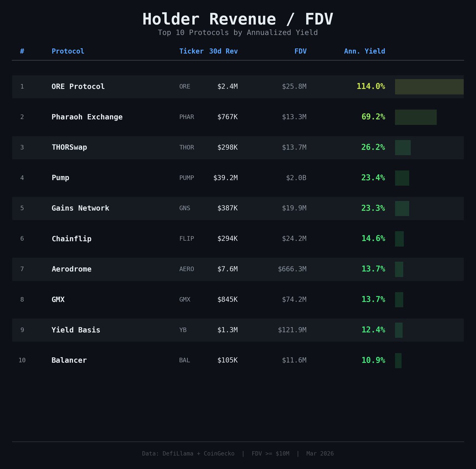The width and height of the screenshot is (476, 469).
Task: Click the $666.3M FDV value
Action: pos(292,269)
